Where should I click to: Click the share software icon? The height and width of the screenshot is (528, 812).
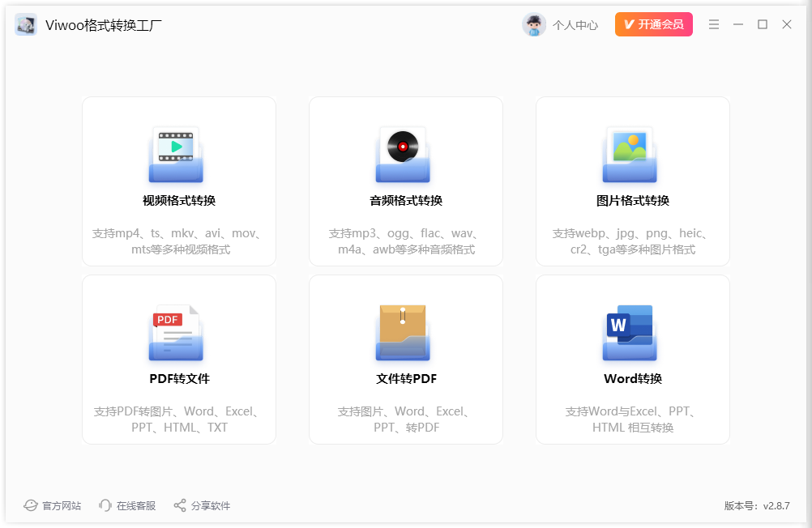coord(180,505)
